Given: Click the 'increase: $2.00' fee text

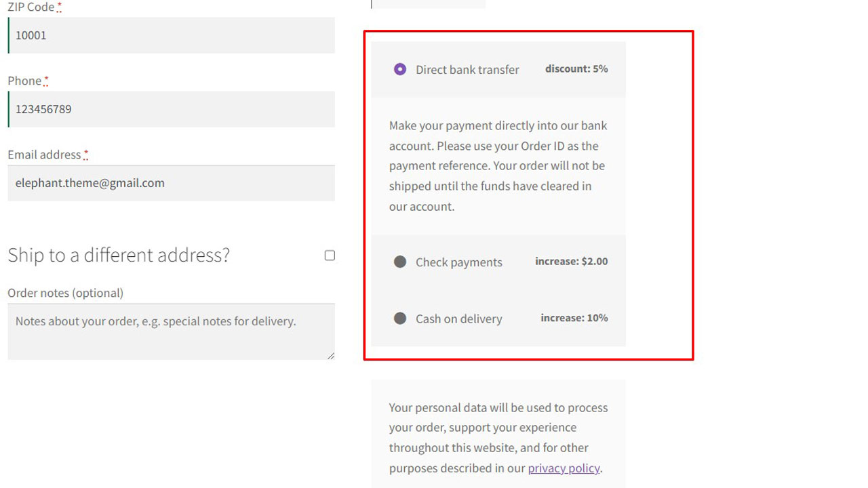Looking at the screenshot, I should pos(571,261).
